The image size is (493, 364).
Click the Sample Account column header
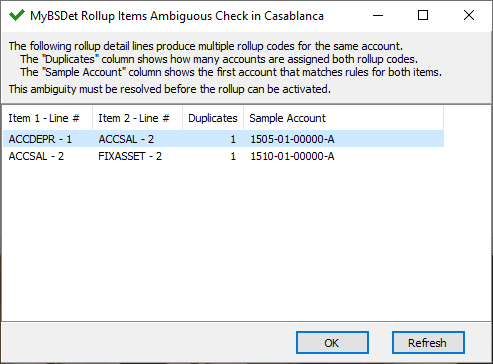(x=344, y=118)
